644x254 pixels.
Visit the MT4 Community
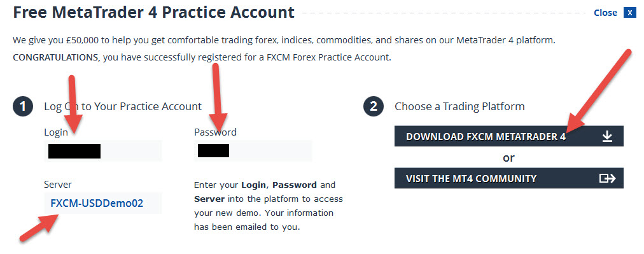509,178
